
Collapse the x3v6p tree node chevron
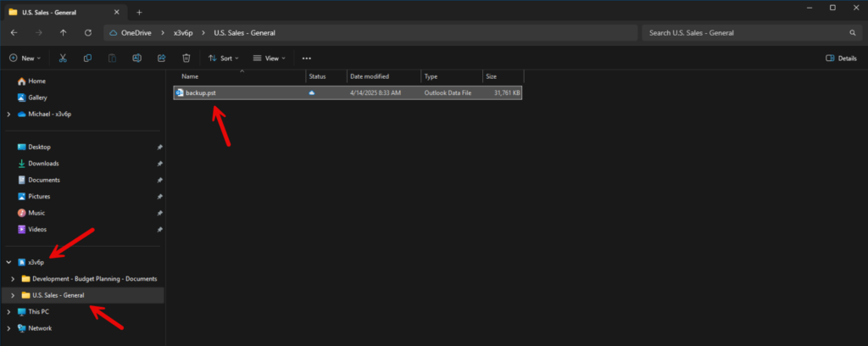[8, 262]
